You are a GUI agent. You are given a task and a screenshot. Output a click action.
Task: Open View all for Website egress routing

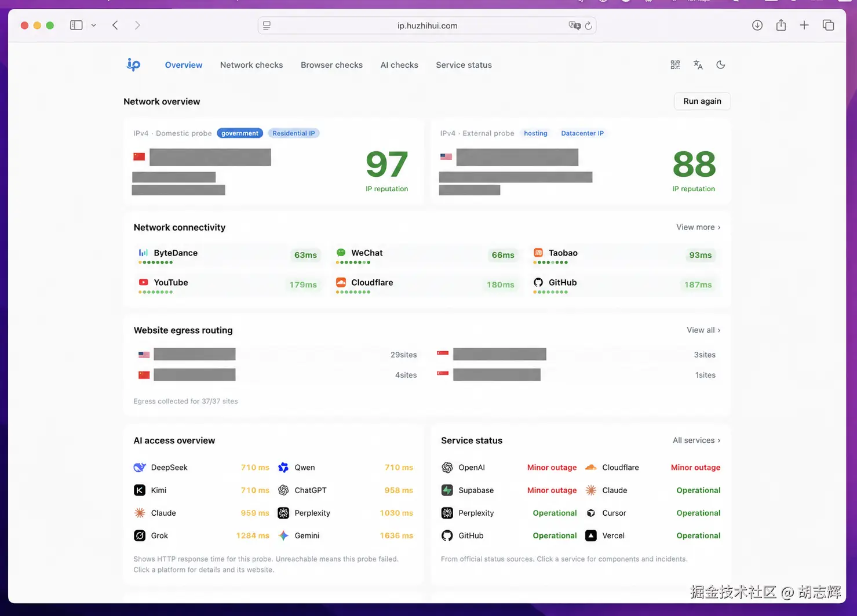click(x=703, y=330)
